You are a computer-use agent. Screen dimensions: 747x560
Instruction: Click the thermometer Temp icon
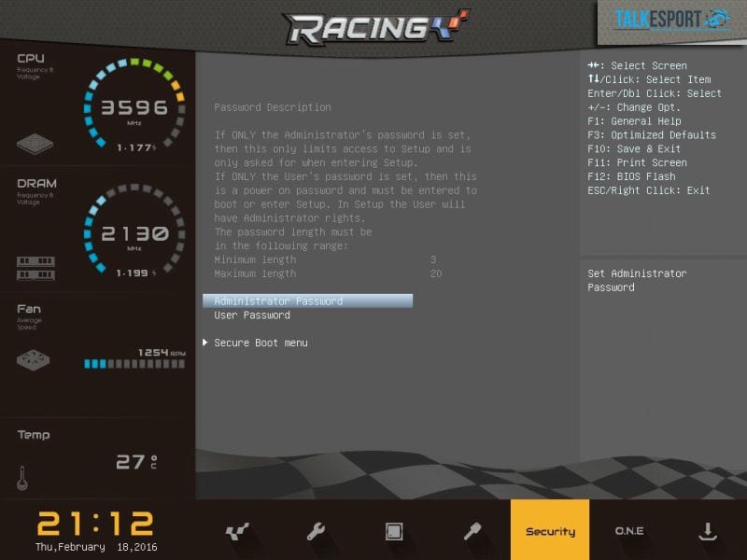[22, 478]
